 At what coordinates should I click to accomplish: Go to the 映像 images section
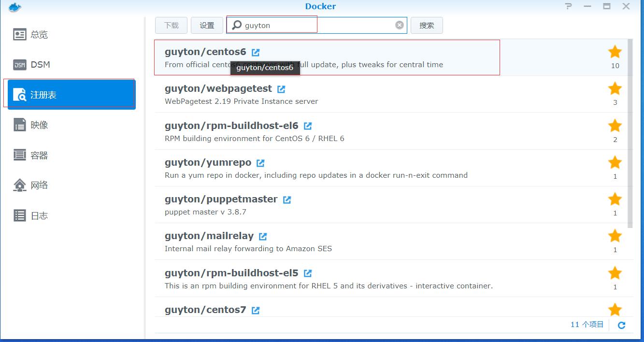(72, 125)
